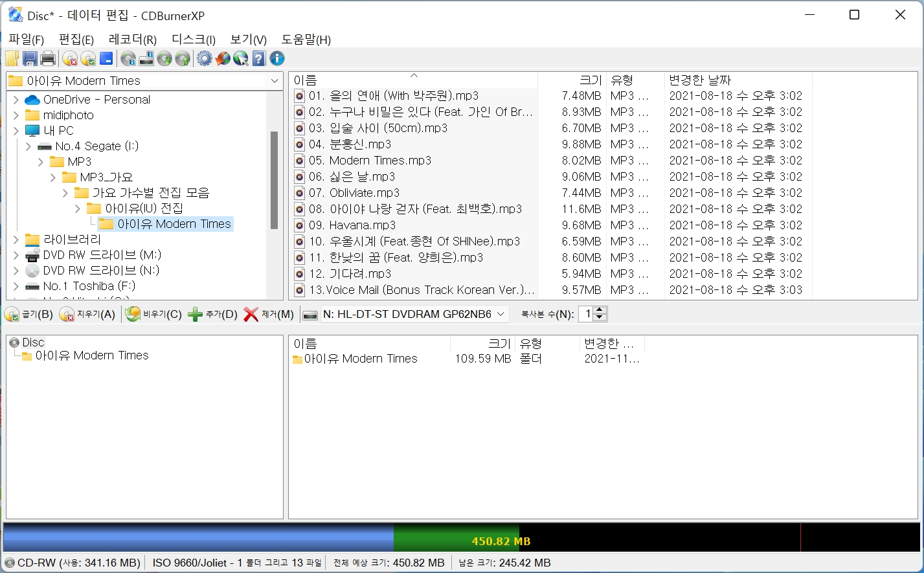924x573 pixels.
Task: Open the 디스크(I) menu
Action: tap(194, 39)
